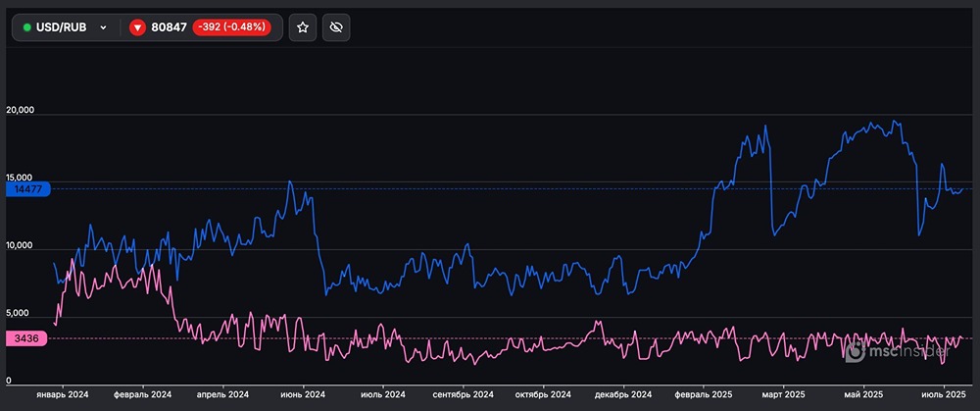Image resolution: width=980 pixels, height=411 pixels.
Task: Click the 10,000 y-axis label
Action: (x=21, y=245)
